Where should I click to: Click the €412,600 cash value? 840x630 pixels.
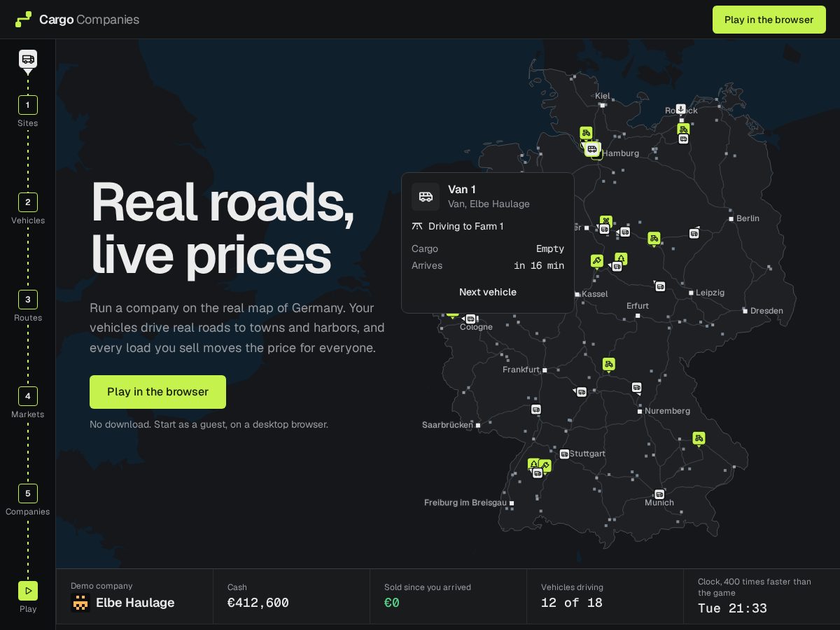point(258,603)
